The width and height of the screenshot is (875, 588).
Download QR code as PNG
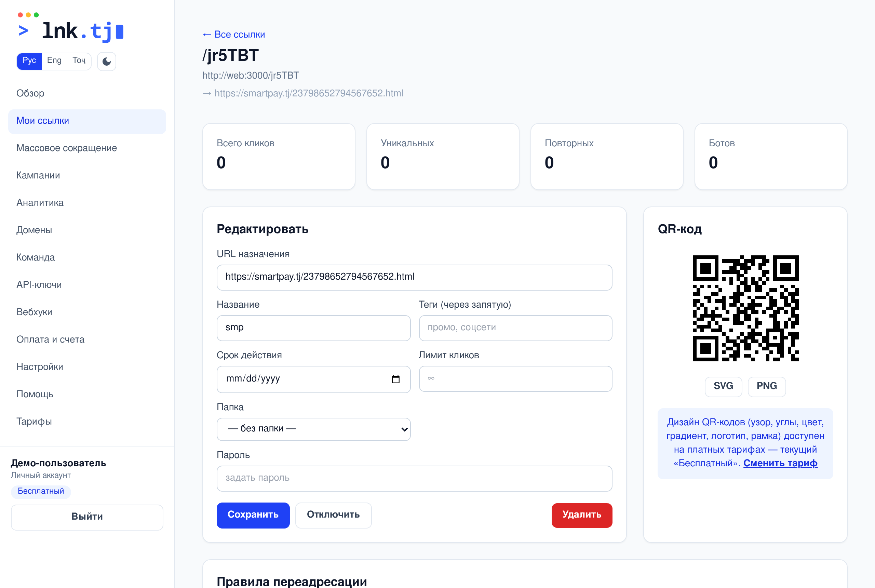click(767, 386)
